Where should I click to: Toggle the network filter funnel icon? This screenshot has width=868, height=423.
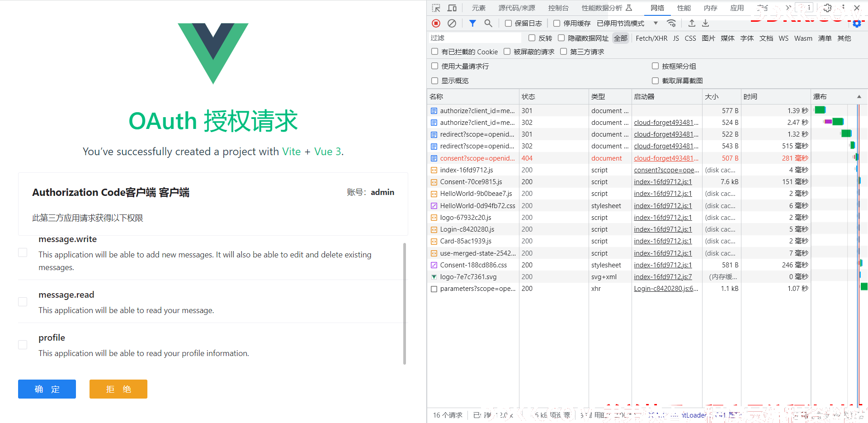(x=472, y=23)
